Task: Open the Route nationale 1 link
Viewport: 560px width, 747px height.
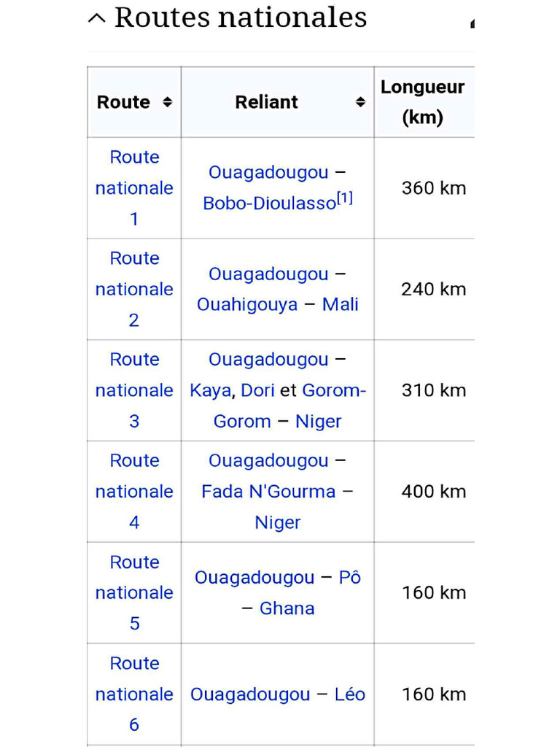Action: tap(134, 187)
